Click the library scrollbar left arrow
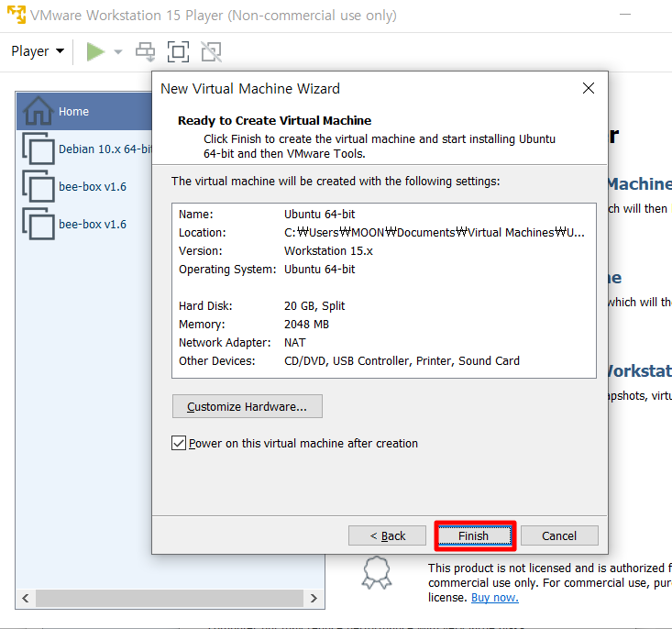The height and width of the screenshot is (629, 672). pyautogui.click(x=26, y=598)
